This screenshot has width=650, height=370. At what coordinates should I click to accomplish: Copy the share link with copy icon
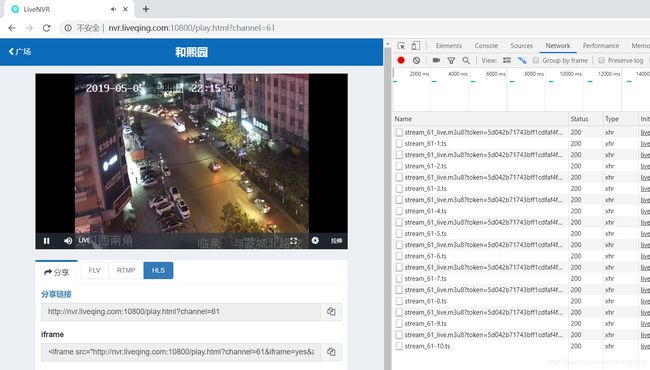click(x=331, y=312)
